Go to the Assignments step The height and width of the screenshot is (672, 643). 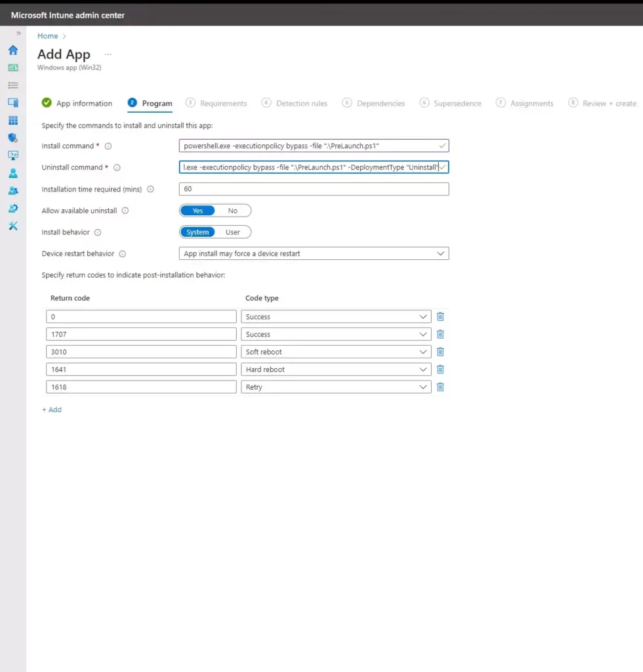525,103
